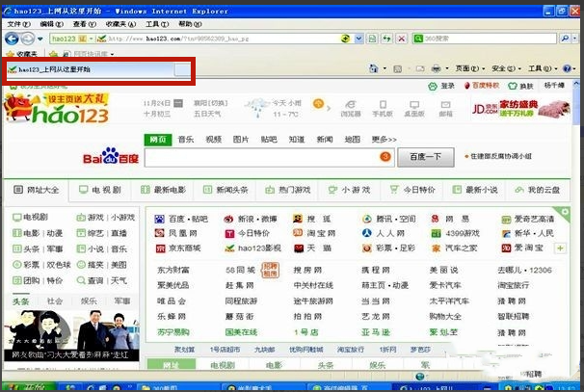
Task: Open the 查看 menu
Action: 84,24
